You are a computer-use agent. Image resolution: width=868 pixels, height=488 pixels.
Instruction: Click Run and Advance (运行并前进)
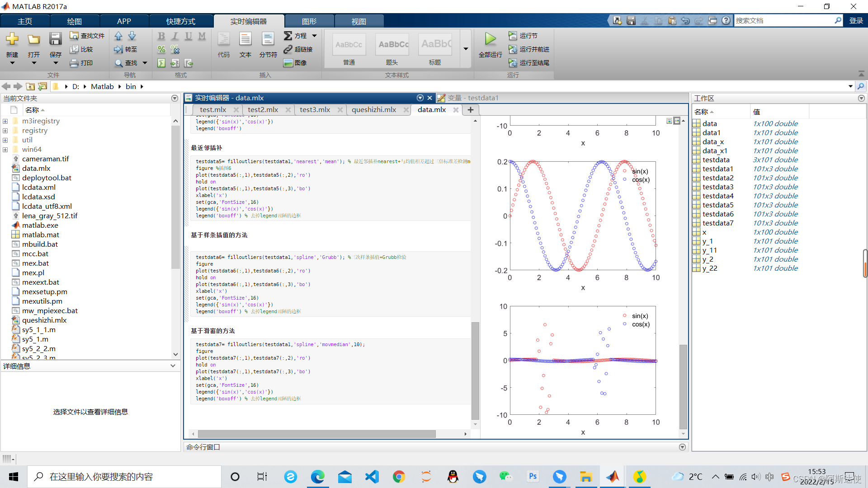tap(529, 49)
